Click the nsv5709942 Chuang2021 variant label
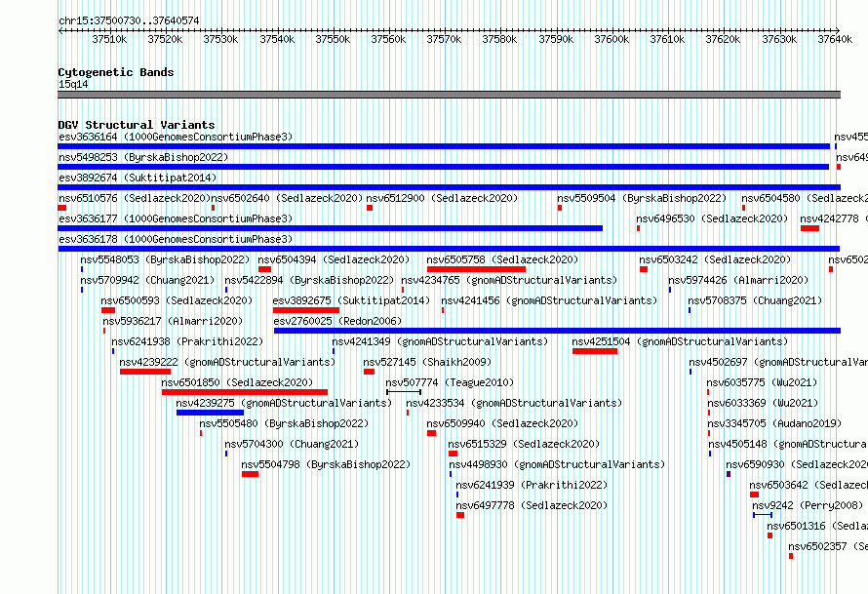868x594 pixels. pos(147,280)
